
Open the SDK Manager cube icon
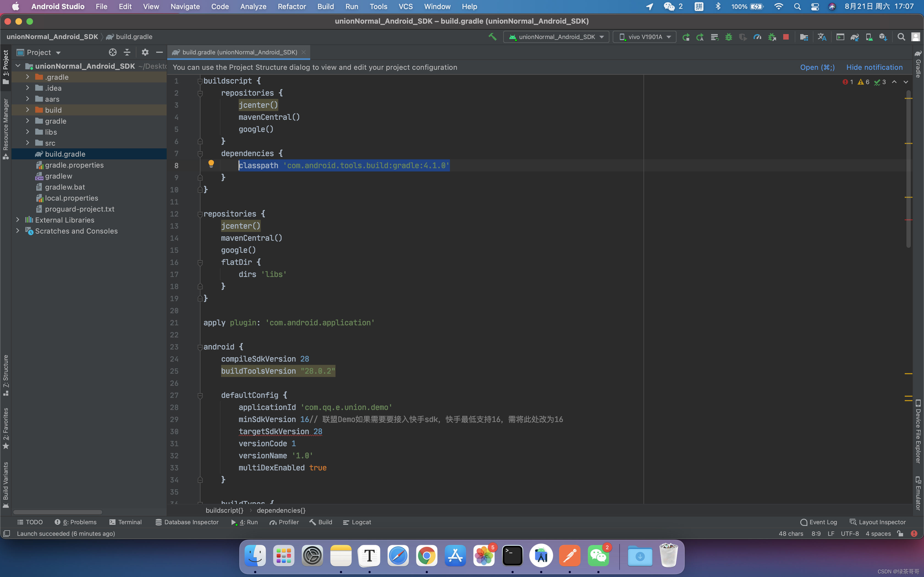[883, 37]
